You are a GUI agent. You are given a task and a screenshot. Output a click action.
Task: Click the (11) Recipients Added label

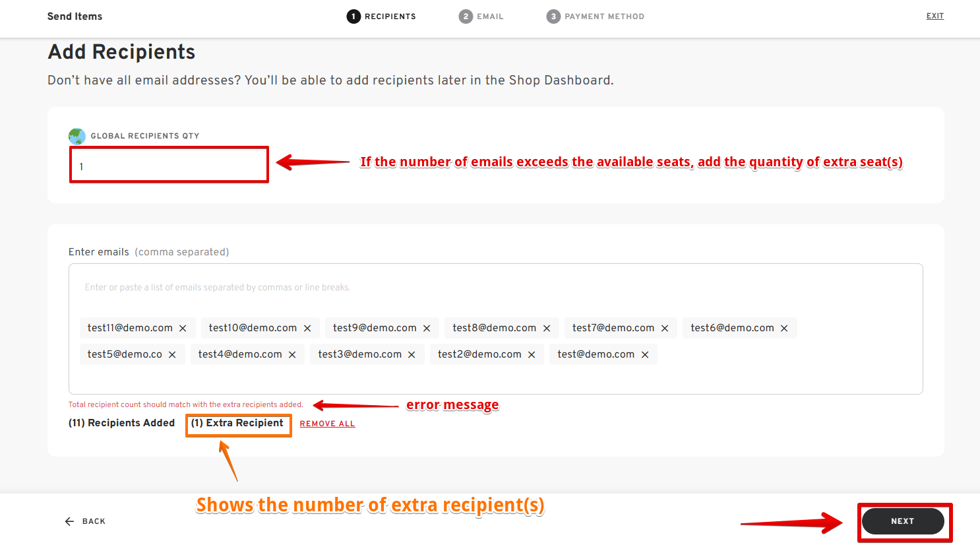121,423
